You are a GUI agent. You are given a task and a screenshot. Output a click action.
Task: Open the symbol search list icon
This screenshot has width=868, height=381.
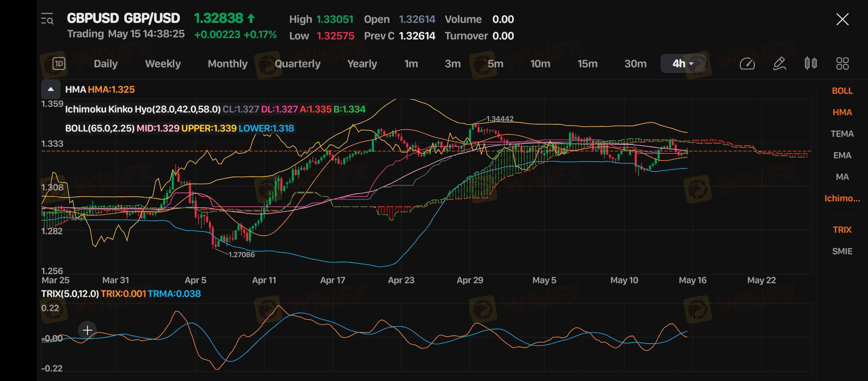click(47, 19)
